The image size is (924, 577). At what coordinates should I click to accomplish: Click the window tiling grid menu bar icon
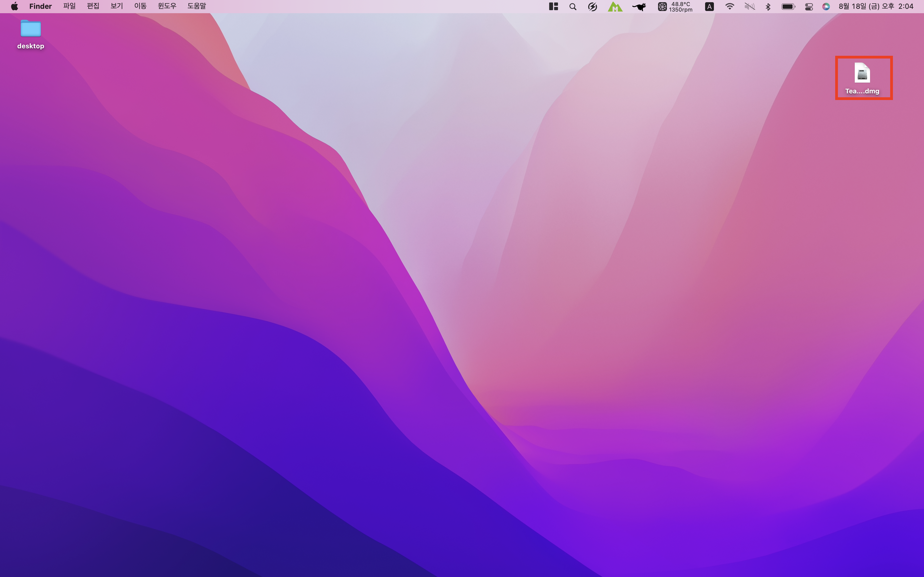(553, 7)
